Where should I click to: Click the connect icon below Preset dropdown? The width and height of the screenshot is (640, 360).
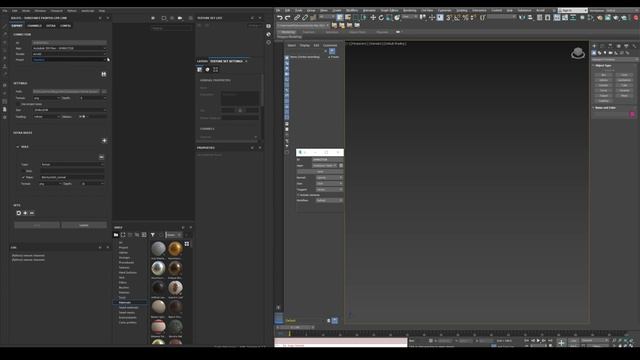(x=104, y=74)
